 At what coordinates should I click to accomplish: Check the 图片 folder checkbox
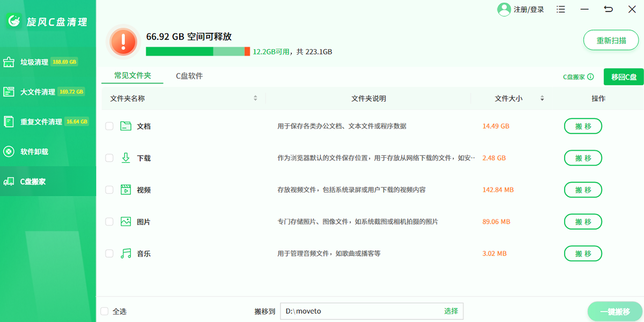coord(109,222)
